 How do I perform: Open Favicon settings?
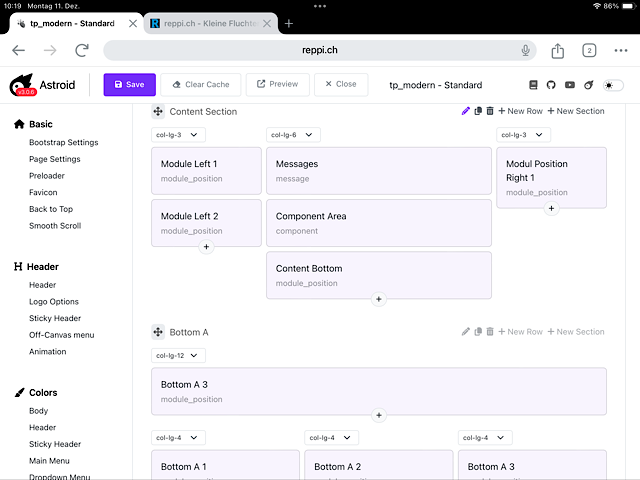click(43, 193)
